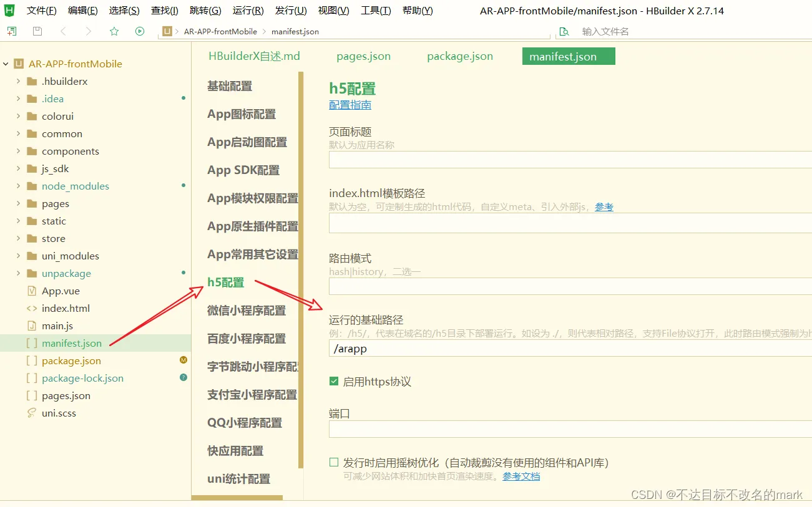Enable 发行时启用摇树优化 checkbox
Viewport: 812px width, 507px height.
pos(334,463)
